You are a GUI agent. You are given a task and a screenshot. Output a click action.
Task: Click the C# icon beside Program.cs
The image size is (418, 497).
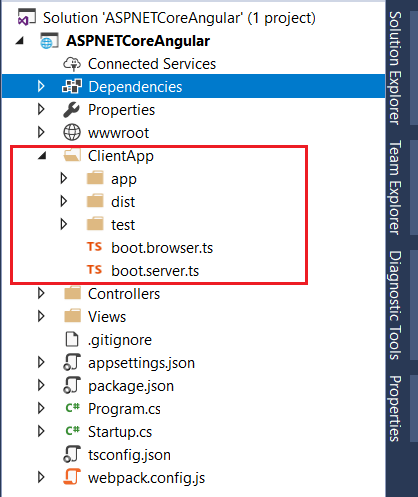pos(72,408)
